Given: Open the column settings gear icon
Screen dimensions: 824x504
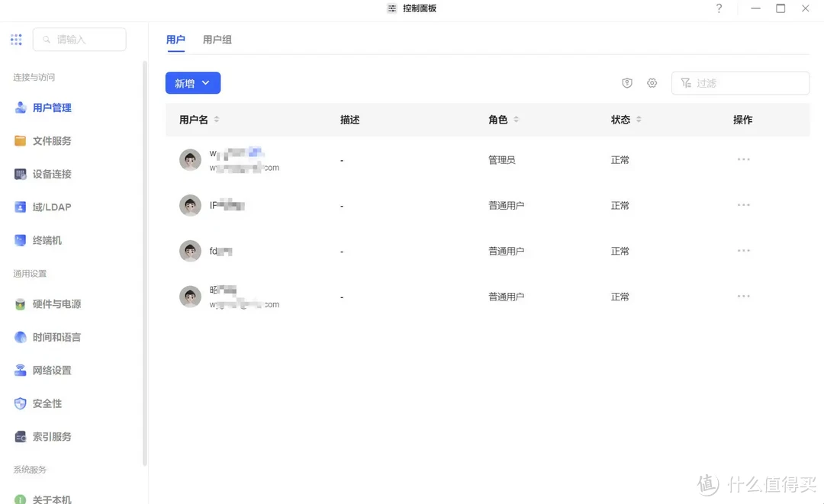Looking at the screenshot, I should click(652, 83).
